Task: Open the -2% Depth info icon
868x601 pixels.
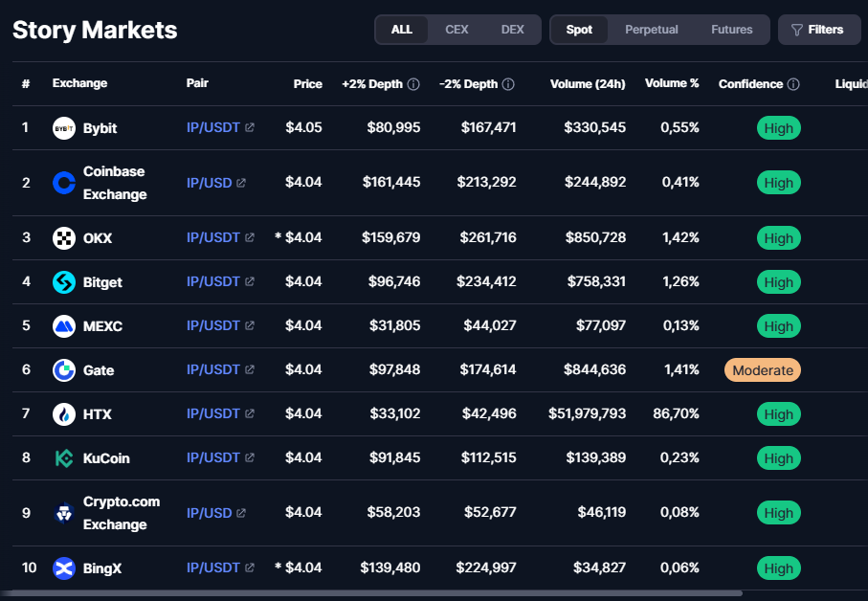Action: pos(508,84)
